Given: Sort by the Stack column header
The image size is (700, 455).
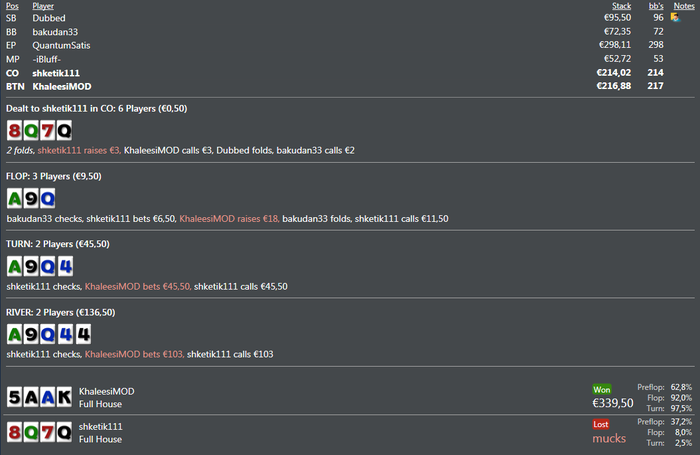Looking at the screenshot, I should pos(621,6).
